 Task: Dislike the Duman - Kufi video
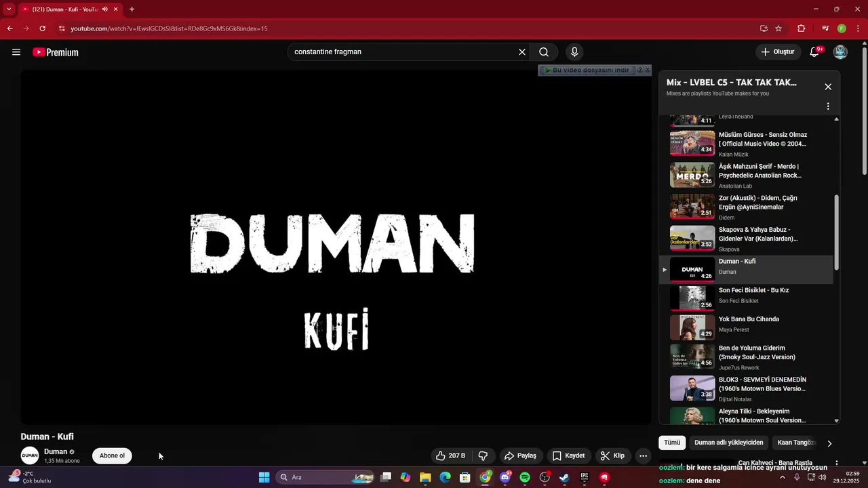click(x=484, y=455)
